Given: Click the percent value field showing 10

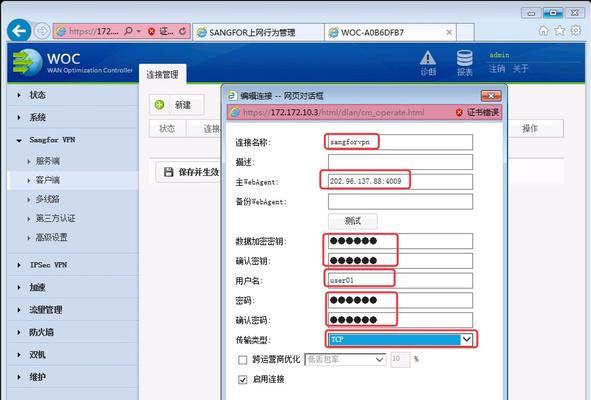Looking at the screenshot, I should (x=400, y=359).
